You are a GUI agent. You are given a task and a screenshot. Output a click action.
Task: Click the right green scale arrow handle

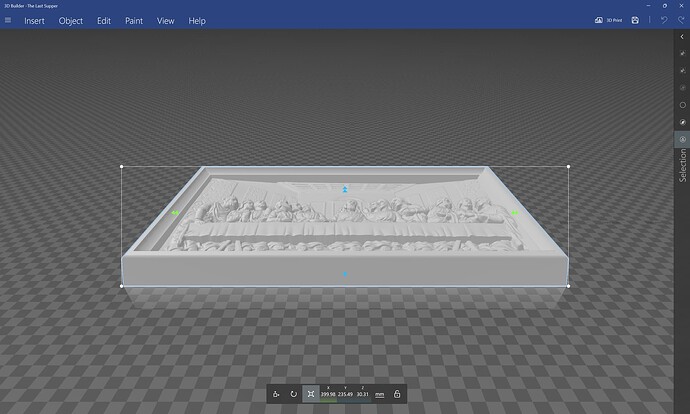515,213
